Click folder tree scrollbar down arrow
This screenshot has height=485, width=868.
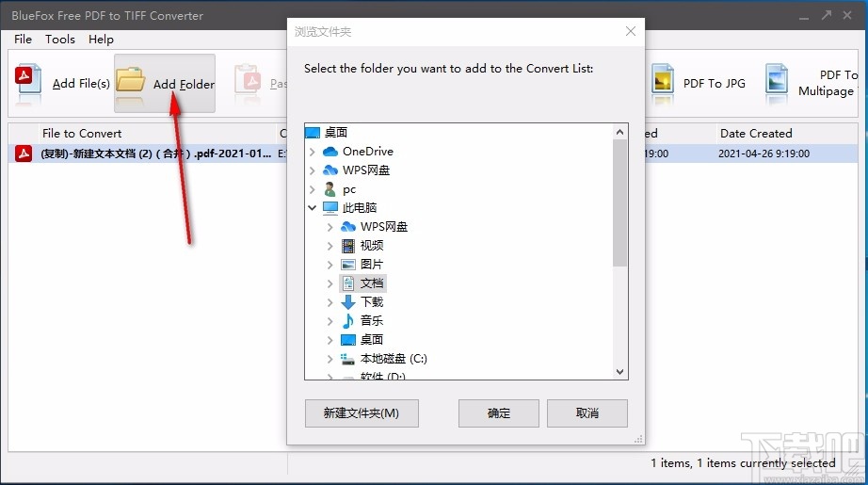[620, 371]
